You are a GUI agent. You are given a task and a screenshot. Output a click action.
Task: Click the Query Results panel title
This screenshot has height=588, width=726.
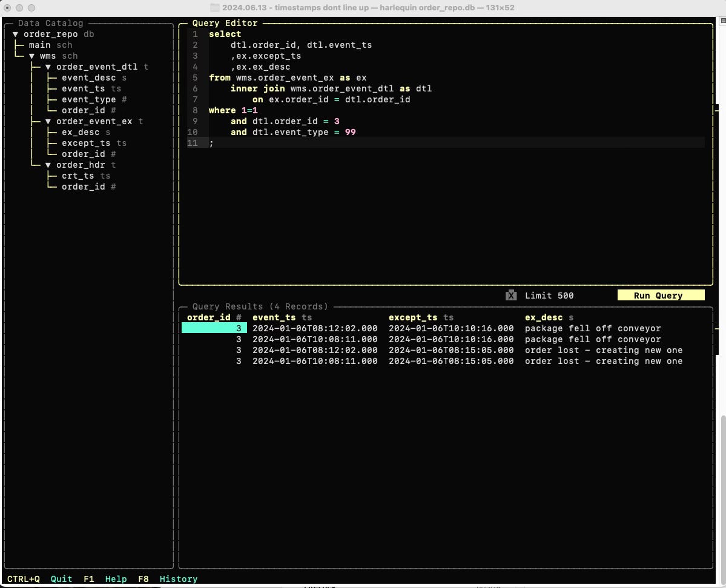pyautogui.click(x=260, y=306)
